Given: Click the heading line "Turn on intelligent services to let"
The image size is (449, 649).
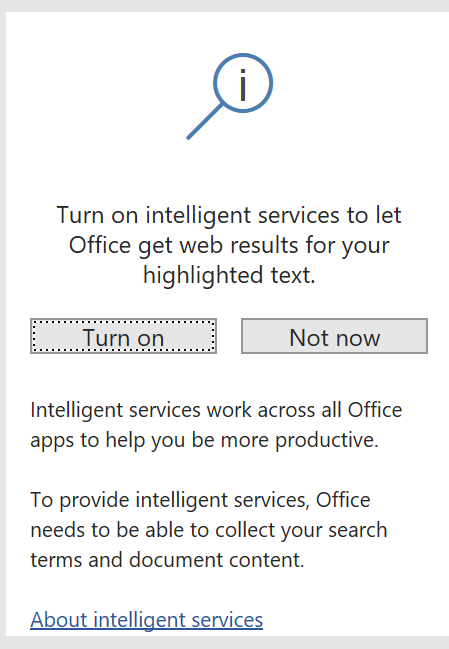Looking at the screenshot, I should [229, 216].
